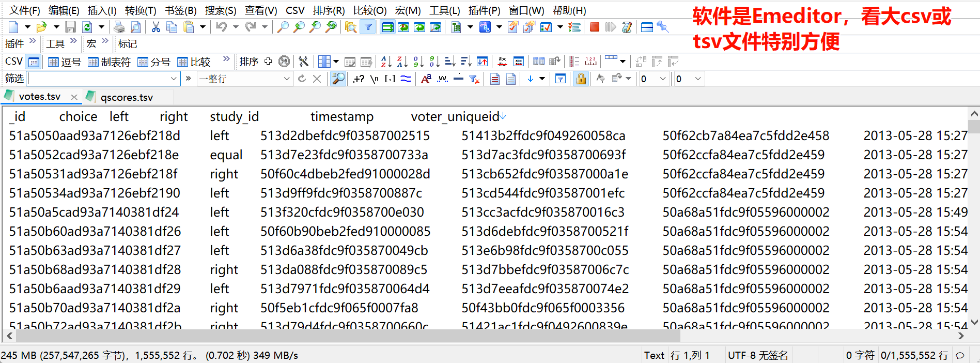Open the dropdown arrow next to New file
980x363 pixels.
click(x=27, y=27)
